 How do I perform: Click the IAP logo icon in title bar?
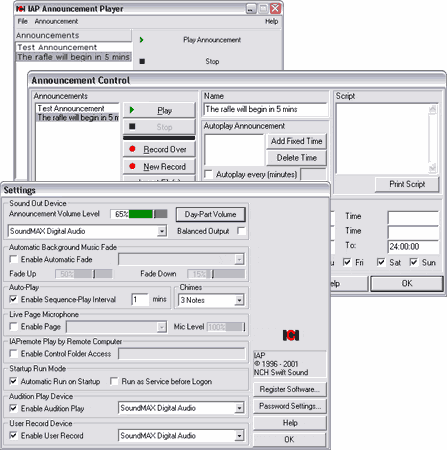21,9
